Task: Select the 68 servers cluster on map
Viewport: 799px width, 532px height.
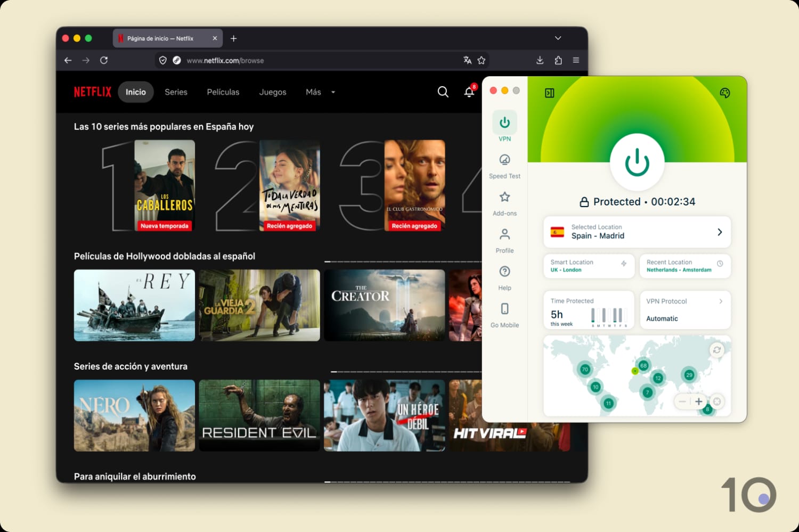Action: (x=643, y=366)
